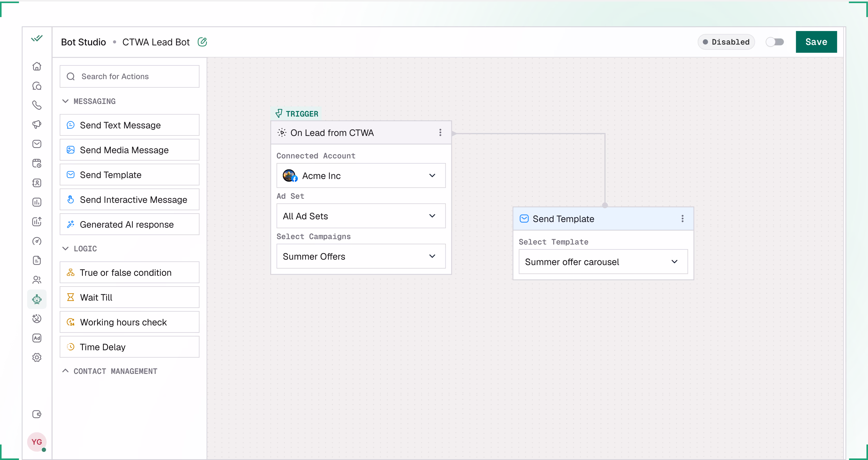Open the Bot Studio robot icon in sidebar
This screenshot has width=868, height=460.
point(37,299)
